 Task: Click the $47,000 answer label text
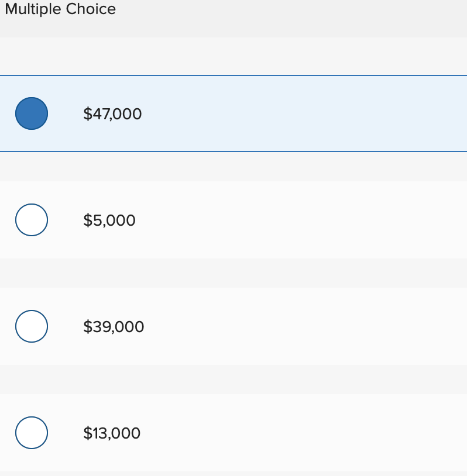(112, 114)
